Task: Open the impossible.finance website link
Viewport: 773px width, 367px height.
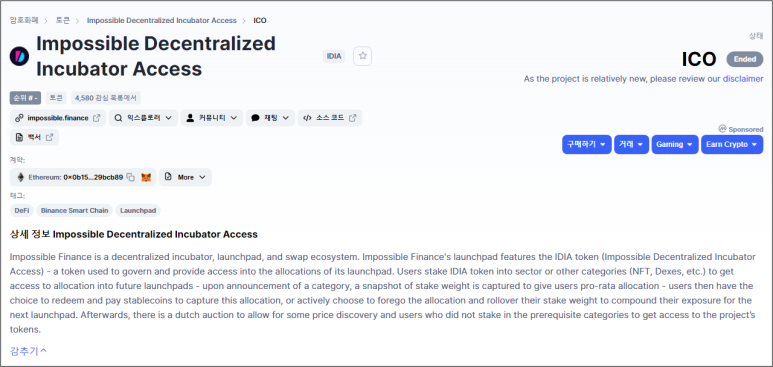Action: [x=58, y=118]
